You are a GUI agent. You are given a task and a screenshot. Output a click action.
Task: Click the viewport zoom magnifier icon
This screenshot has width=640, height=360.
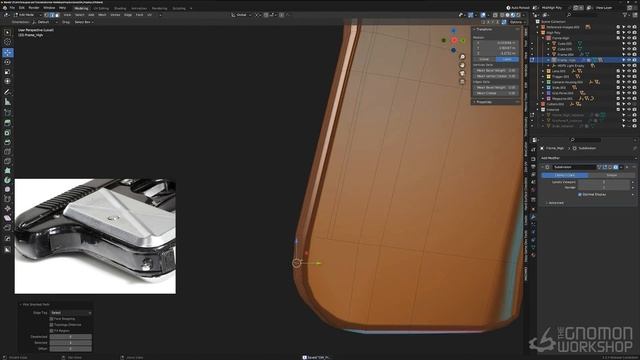coord(462,57)
